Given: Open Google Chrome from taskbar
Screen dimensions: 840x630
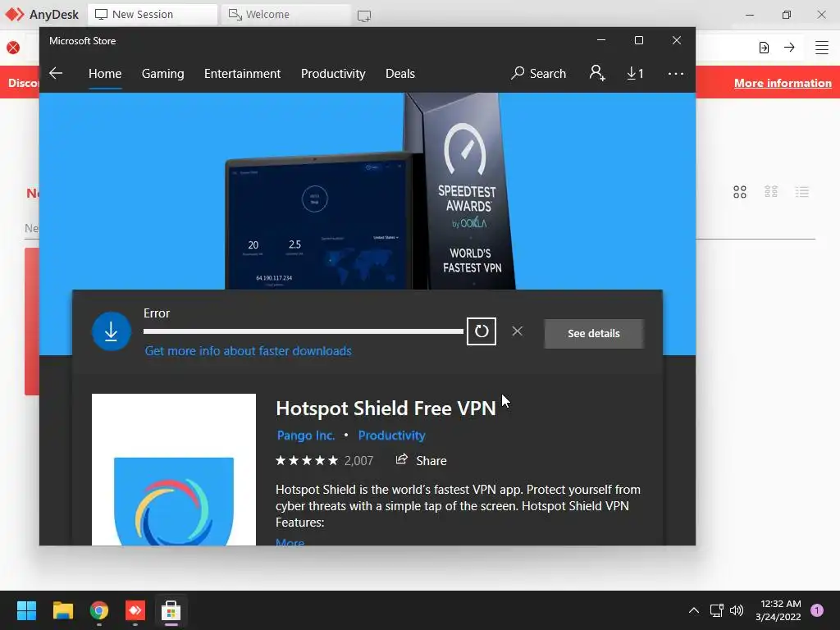Looking at the screenshot, I should 99,610.
